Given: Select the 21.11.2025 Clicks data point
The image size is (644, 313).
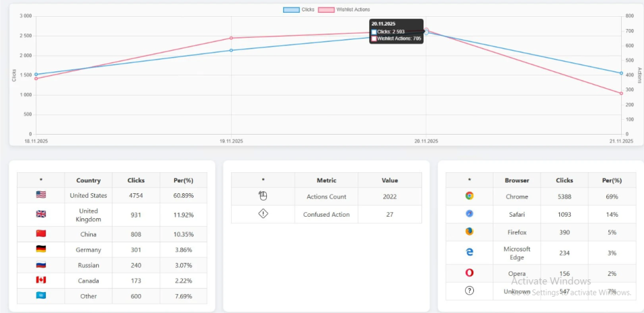Looking at the screenshot, I should 621,73.
